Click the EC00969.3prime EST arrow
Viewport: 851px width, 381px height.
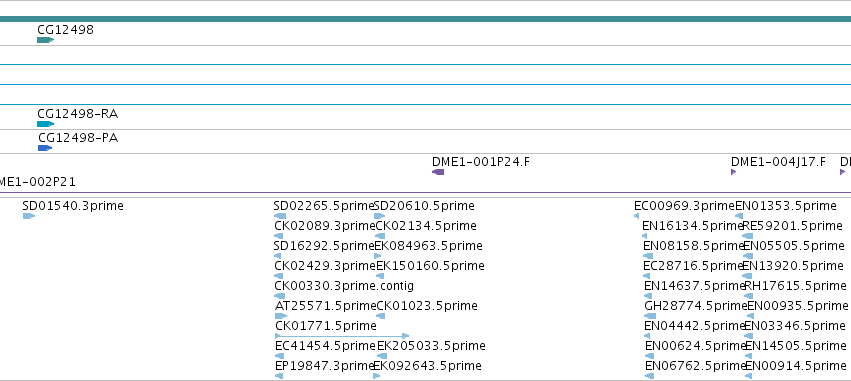(x=637, y=216)
